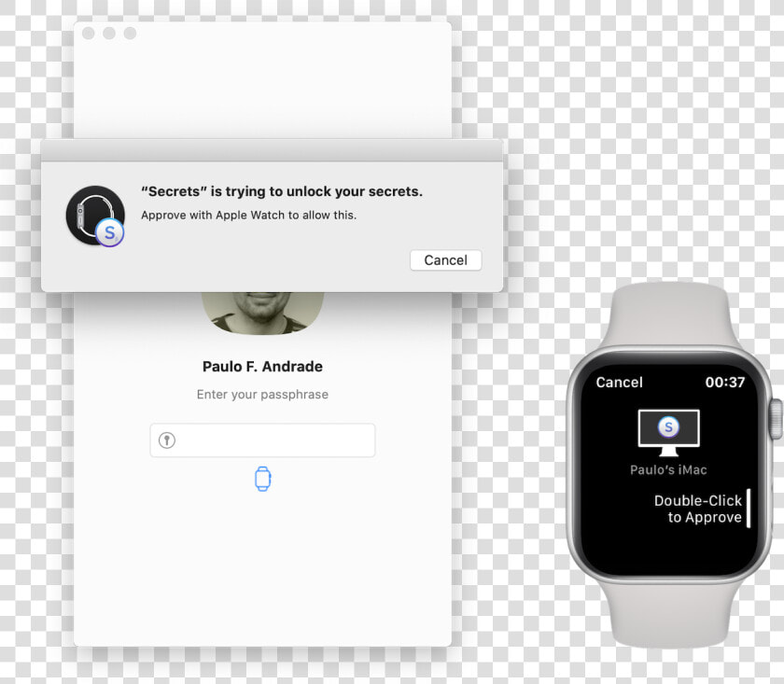Click the Apple Watch icon below passphrase field
Screen dimensions: 784x684
[263, 479]
